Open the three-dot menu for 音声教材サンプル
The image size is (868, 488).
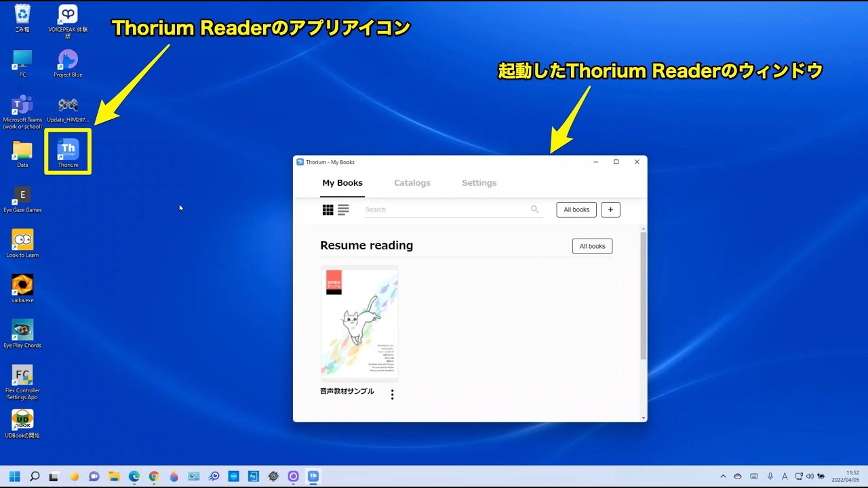[x=392, y=394]
